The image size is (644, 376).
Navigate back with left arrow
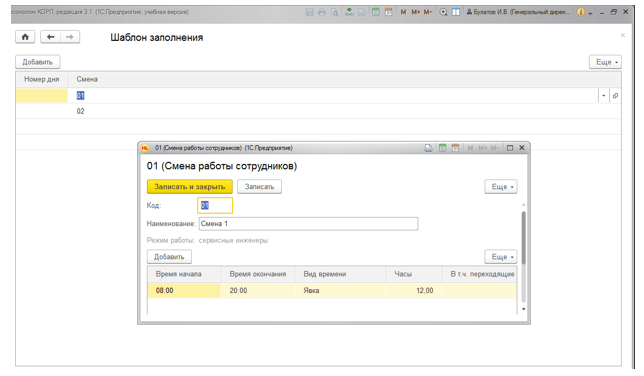point(51,37)
